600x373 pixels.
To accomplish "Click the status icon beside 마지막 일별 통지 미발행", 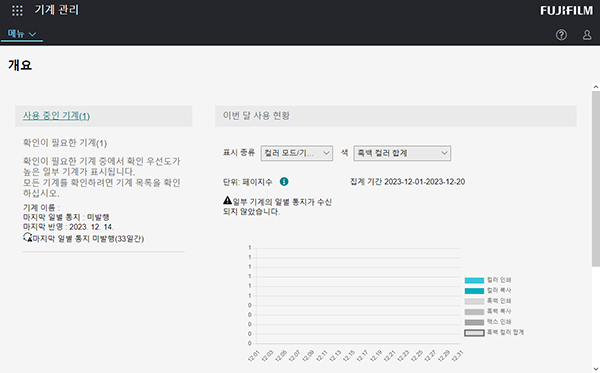I will (28, 238).
